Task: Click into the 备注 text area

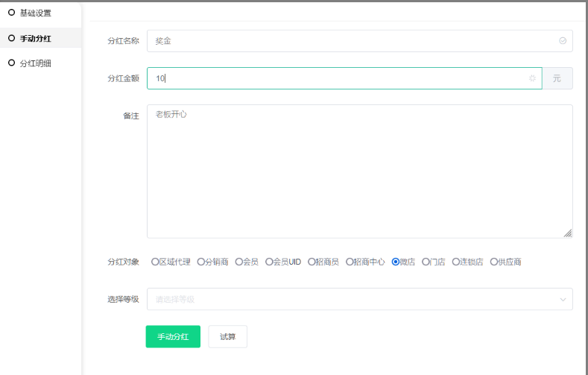Action: coord(359,171)
